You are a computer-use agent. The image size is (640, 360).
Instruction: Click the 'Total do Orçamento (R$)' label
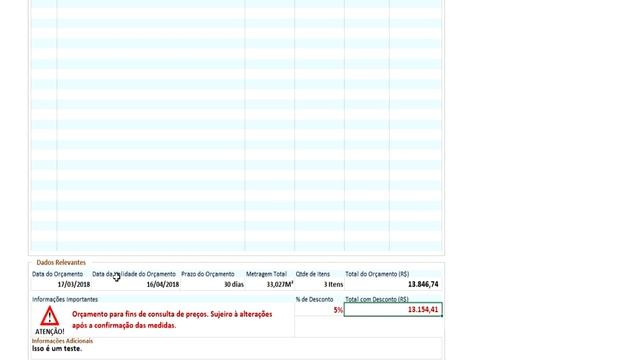pyautogui.click(x=377, y=274)
